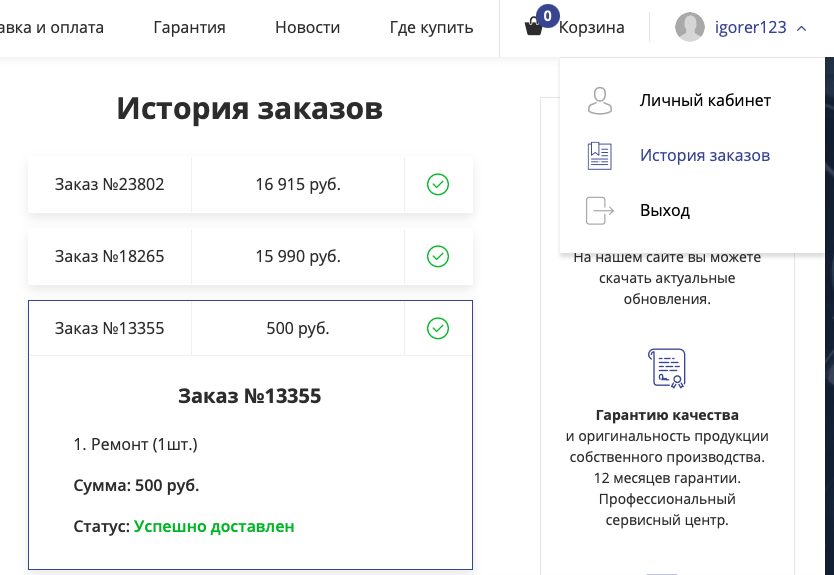Click the История заказов book icon

(x=599, y=156)
